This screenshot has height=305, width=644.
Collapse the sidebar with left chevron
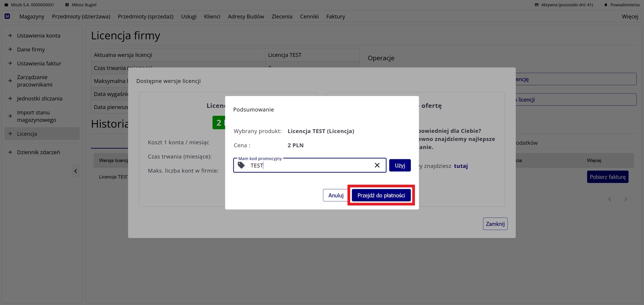coord(76,171)
